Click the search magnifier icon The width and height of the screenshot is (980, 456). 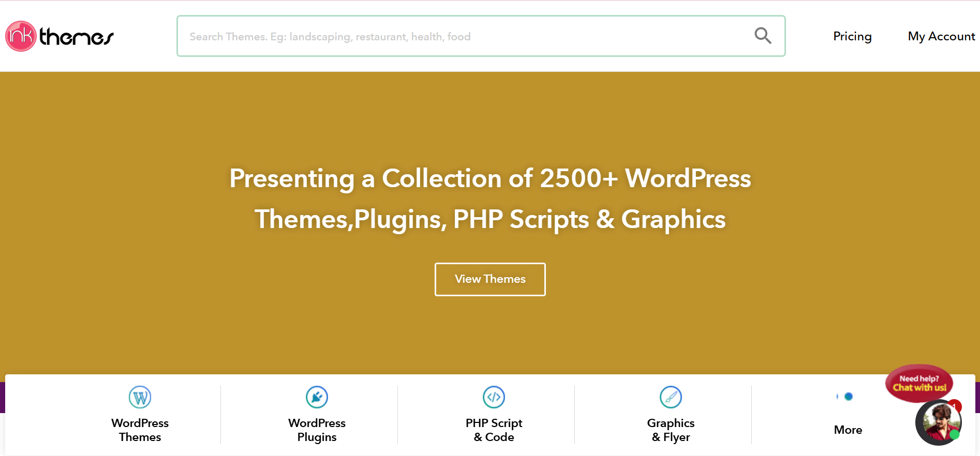pos(763,36)
